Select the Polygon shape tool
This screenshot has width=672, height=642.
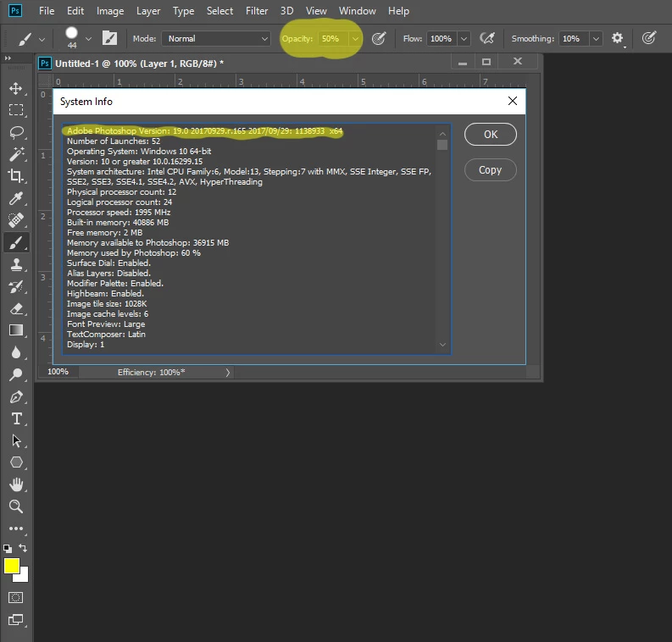[x=16, y=462]
